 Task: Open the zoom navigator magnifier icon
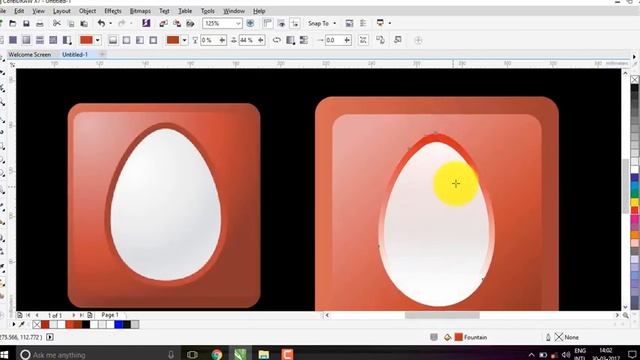point(626,315)
